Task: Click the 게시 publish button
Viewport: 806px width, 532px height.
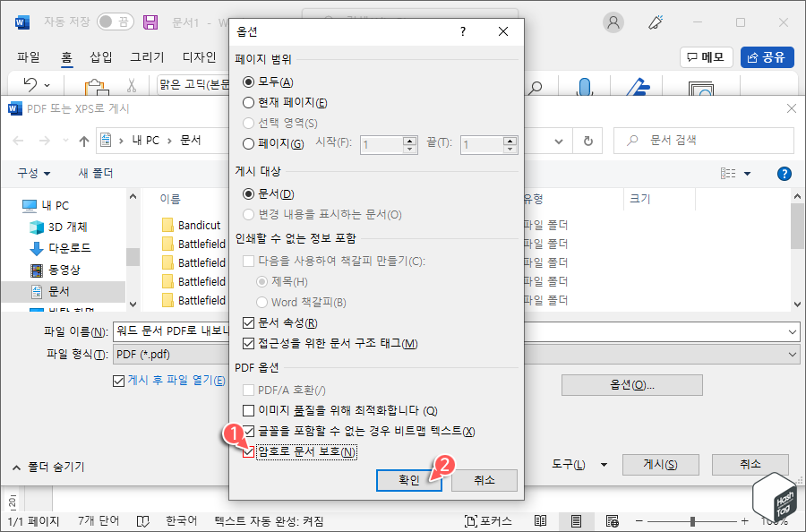Action: coord(661,464)
